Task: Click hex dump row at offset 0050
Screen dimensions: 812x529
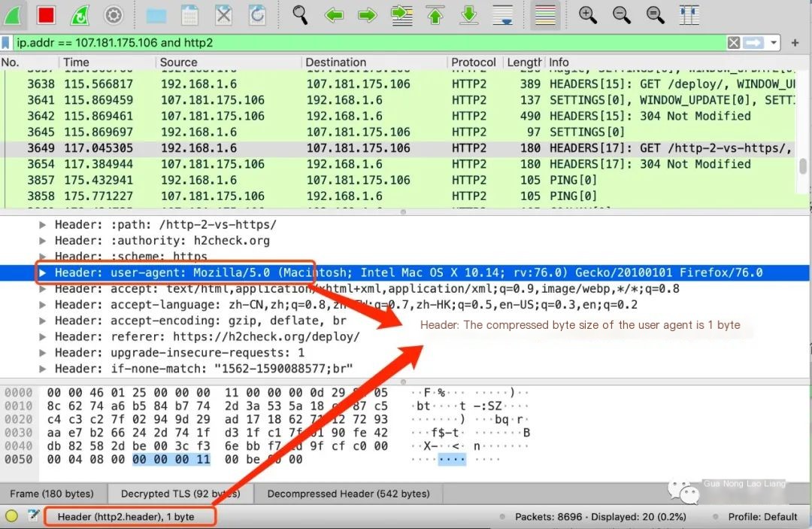Action: pos(267,460)
